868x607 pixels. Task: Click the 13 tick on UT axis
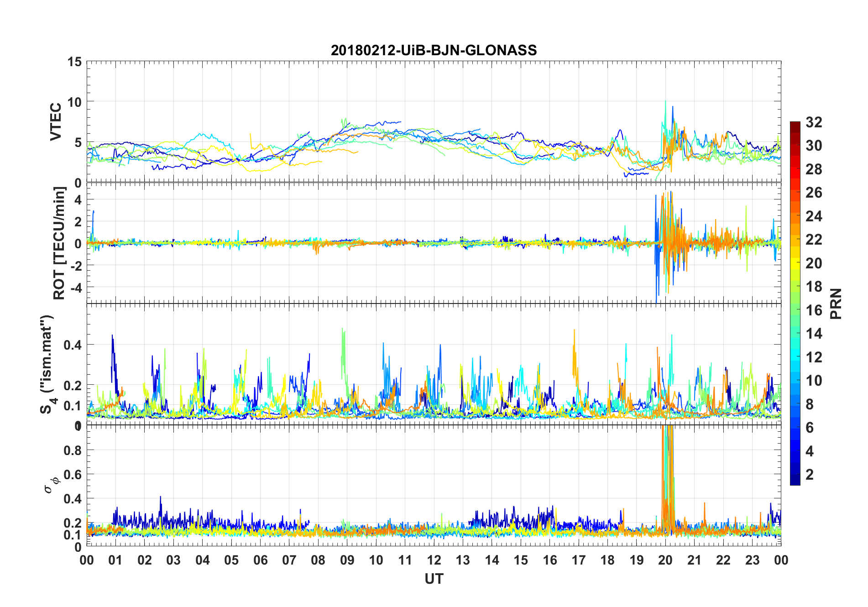(x=463, y=560)
